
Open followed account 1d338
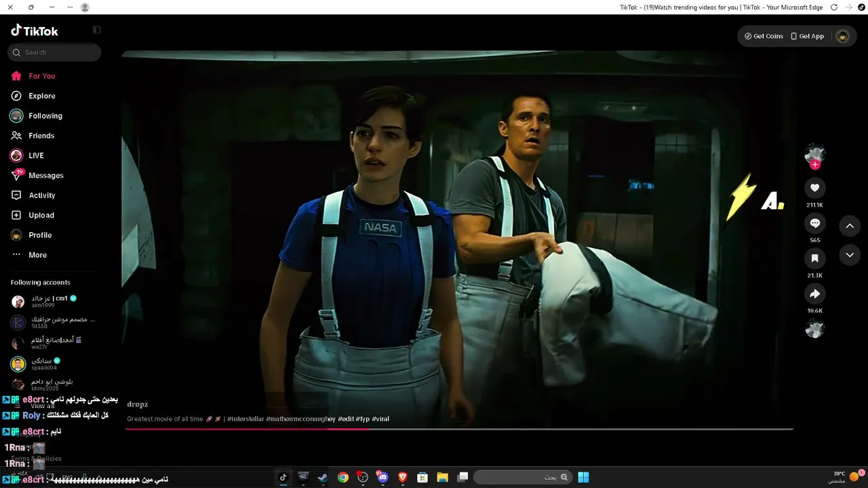coord(53,322)
